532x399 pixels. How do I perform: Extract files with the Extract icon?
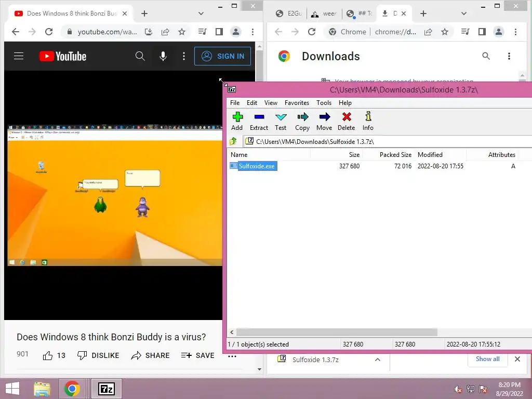(259, 121)
